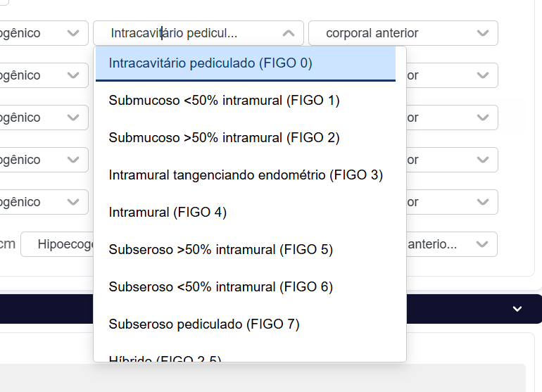Expand the first row echogenicity dropdown chevron

[x=73, y=33]
